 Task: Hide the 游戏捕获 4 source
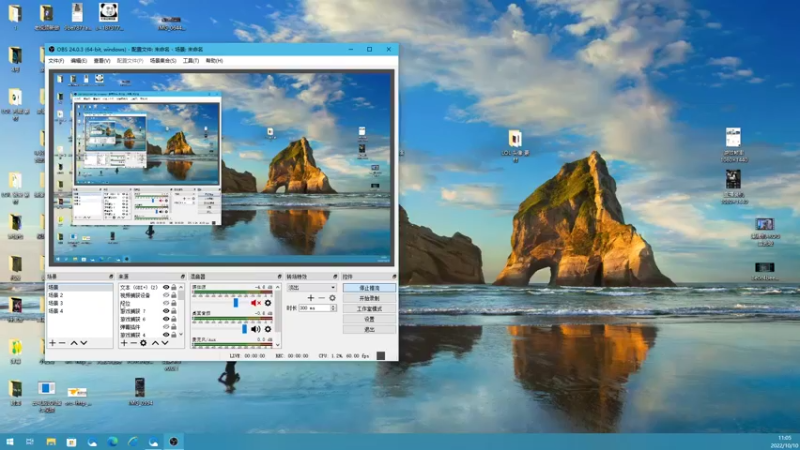pyautogui.click(x=166, y=335)
